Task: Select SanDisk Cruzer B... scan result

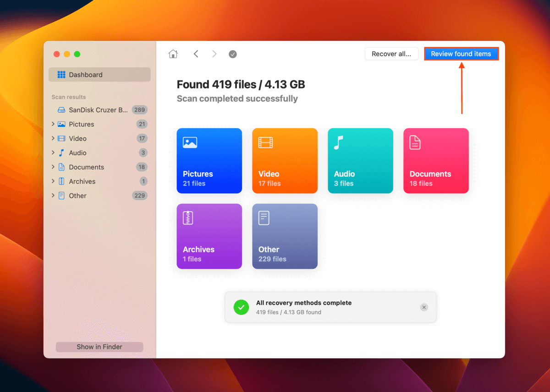Action: (x=99, y=110)
